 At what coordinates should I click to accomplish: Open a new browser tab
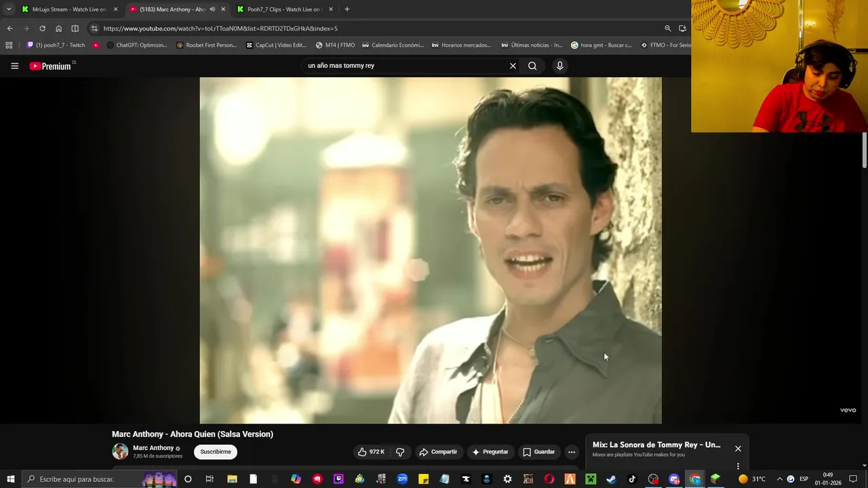(x=347, y=9)
